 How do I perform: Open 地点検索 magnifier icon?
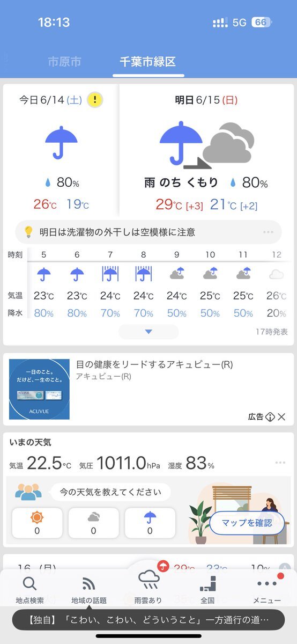[30, 583]
